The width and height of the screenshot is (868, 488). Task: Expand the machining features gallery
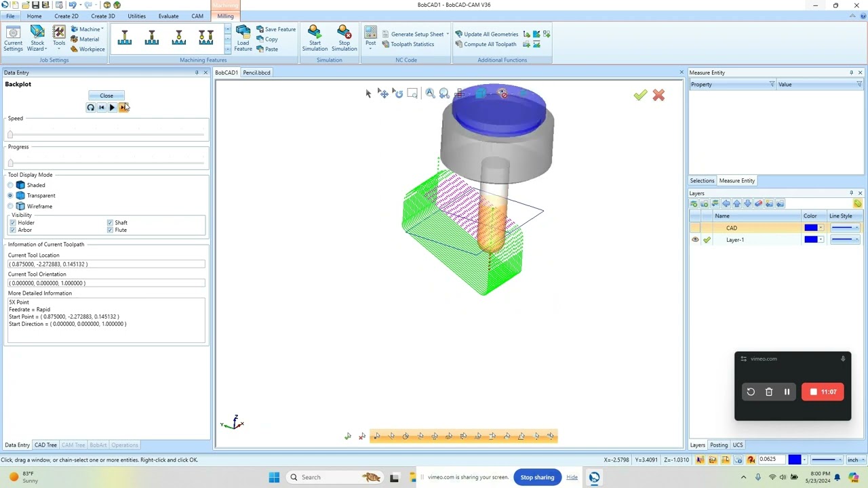tap(227, 50)
